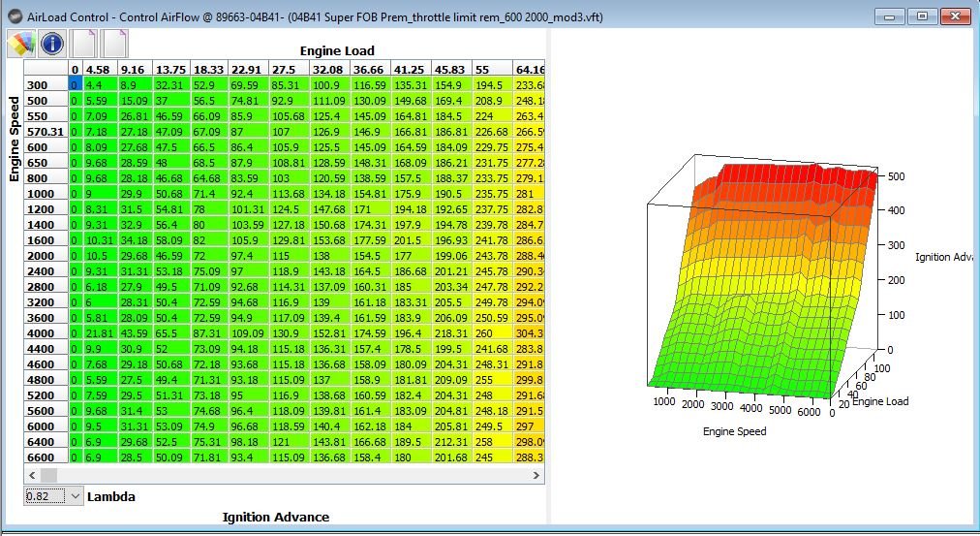Click cell 226.68 in the 570.31 row
This screenshot has height=536, width=980.
tap(493, 132)
